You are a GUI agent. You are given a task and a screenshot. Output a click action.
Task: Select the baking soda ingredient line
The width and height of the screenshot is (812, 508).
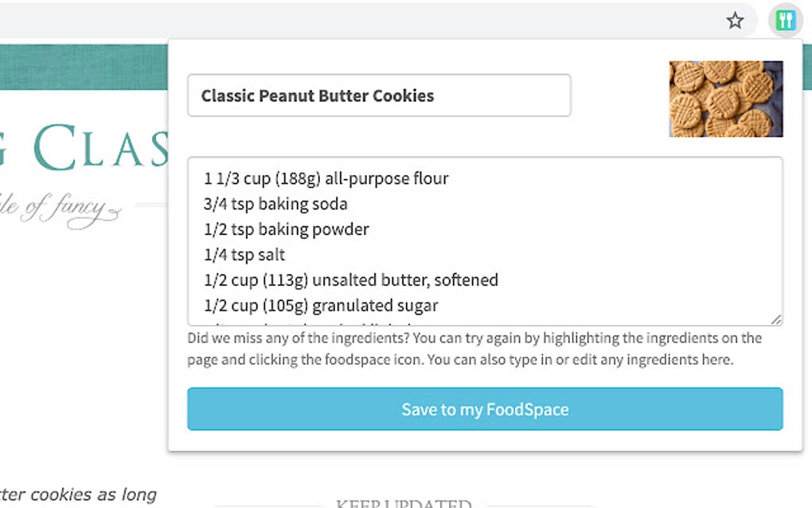(x=275, y=204)
